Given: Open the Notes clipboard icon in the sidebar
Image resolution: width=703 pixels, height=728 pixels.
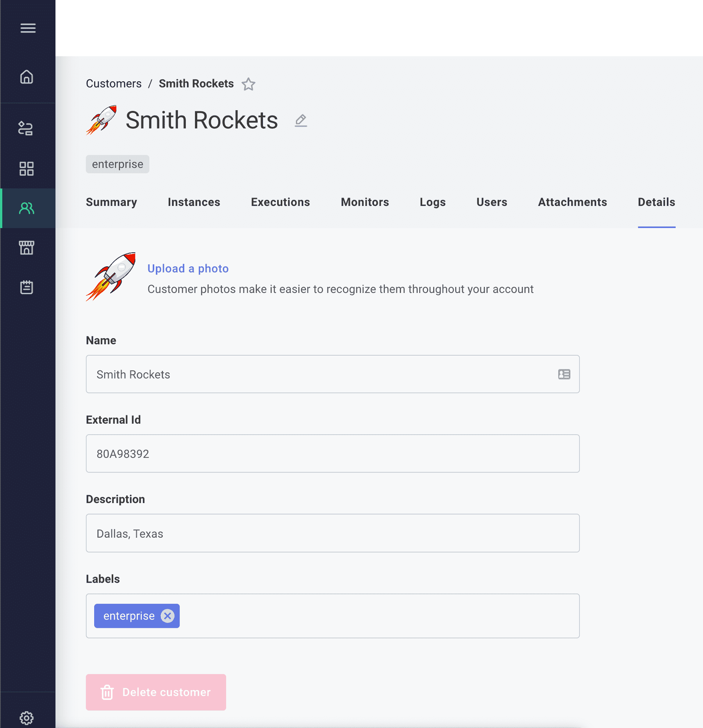Looking at the screenshot, I should pyautogui.click(x=27, y=287).
